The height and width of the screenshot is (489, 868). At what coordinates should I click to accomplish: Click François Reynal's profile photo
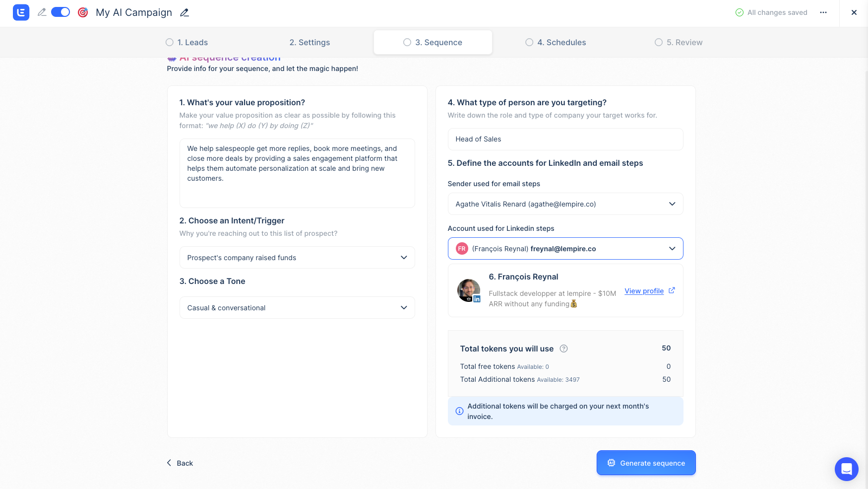click(x=468, y=290)
